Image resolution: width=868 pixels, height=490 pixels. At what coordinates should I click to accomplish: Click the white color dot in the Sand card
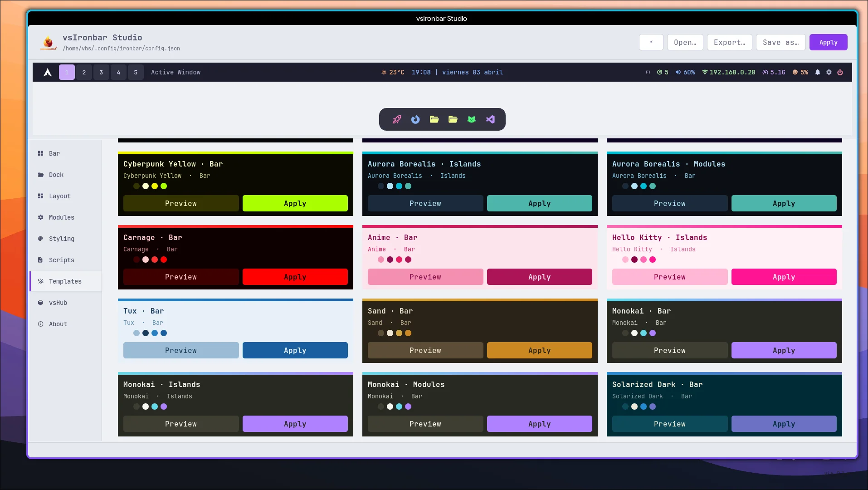390,333
